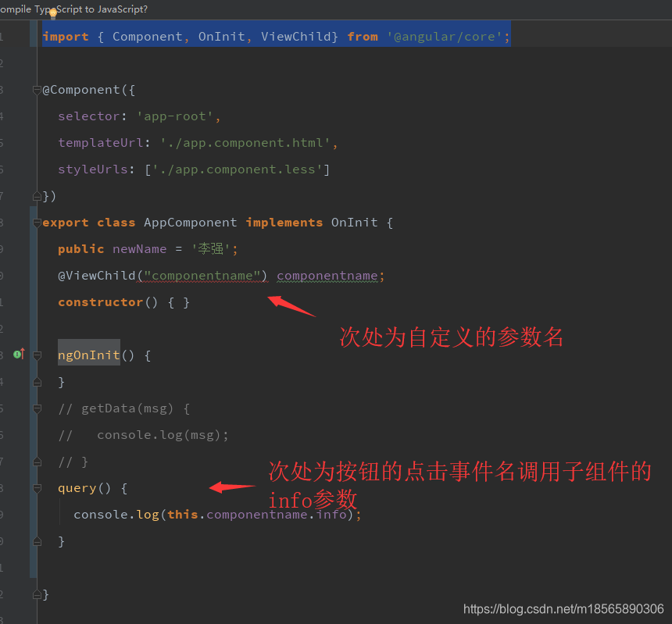The height and width of the screenshot is (624, 672).
Task: Click 'console' in the query method body
Action: tap(100, 515)
